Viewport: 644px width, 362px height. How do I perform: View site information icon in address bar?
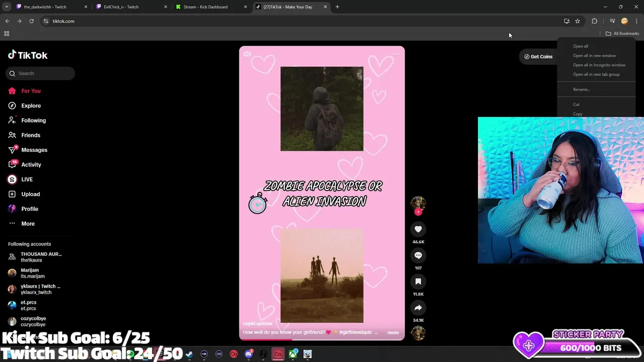pos(46,21)
